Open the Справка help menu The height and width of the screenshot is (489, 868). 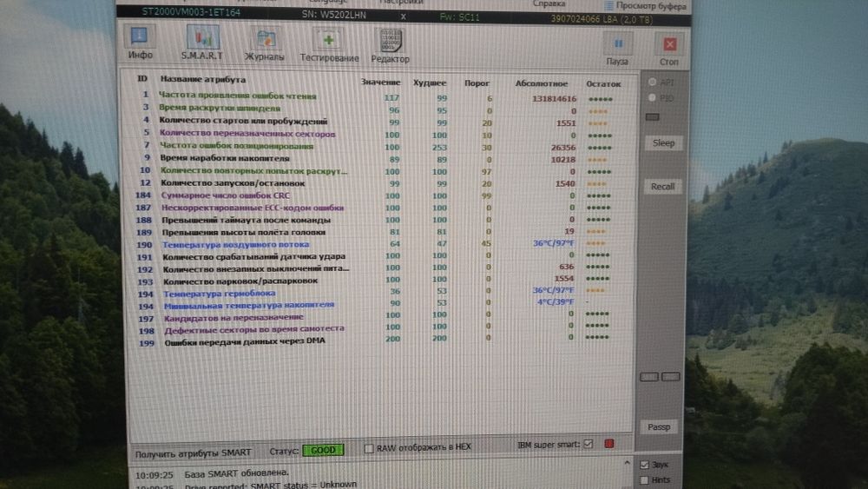tap(549, 3)
